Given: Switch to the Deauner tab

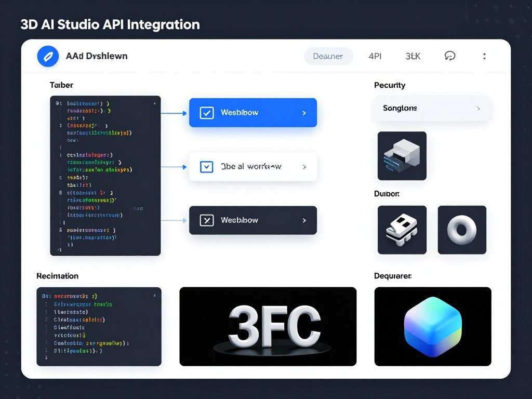Looking at the screenshot, I should point(328,56).
